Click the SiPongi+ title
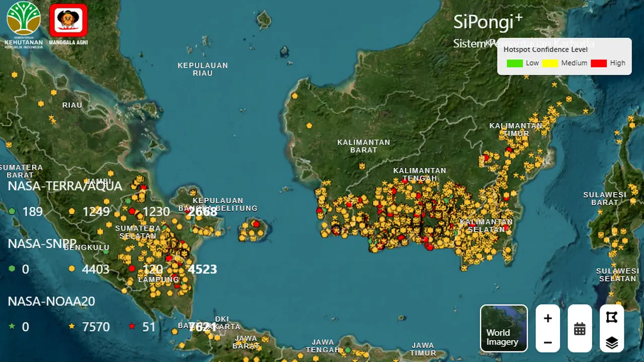 click(488, 22)
